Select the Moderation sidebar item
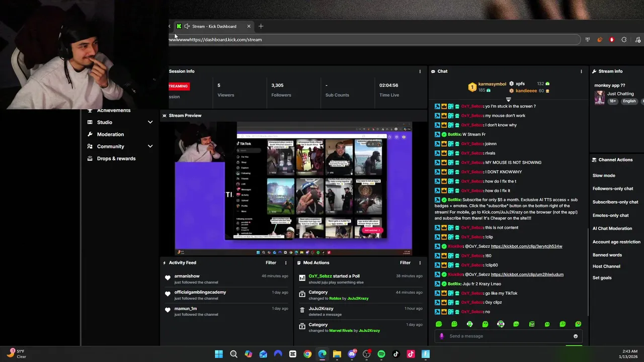Screen dimensions: 644x362 pos(110,134)
